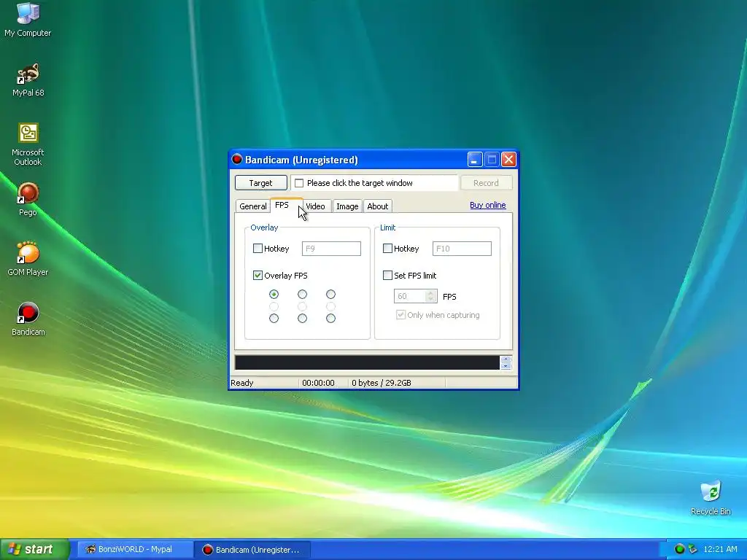
Task: Click the FPS limit value field showing 60
Action: pos(410,296)
